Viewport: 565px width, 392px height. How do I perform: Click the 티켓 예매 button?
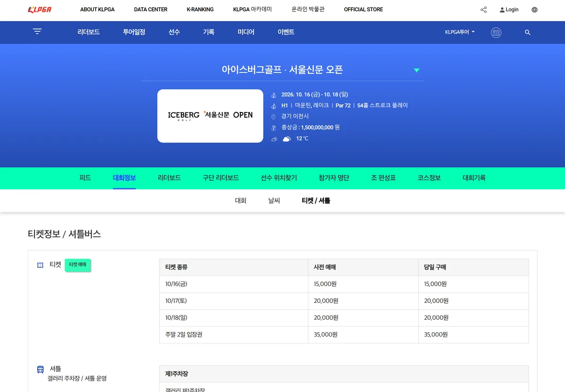[78, 265]
